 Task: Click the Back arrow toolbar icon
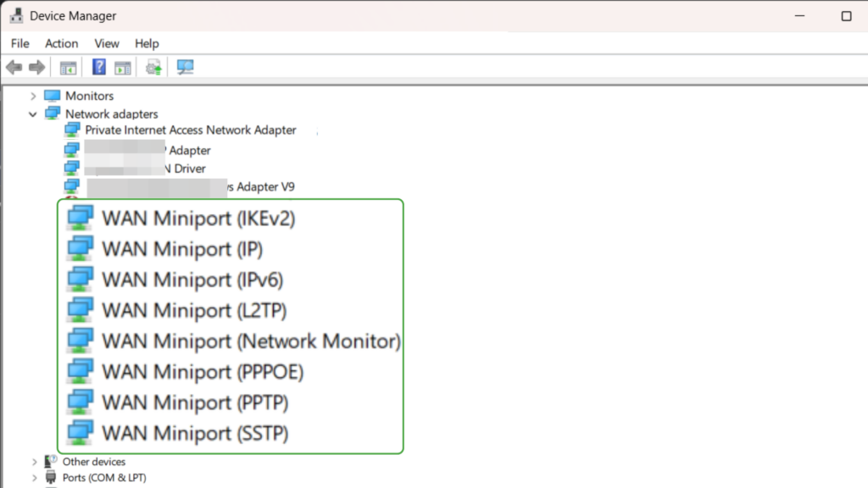[x=14, y=68]
